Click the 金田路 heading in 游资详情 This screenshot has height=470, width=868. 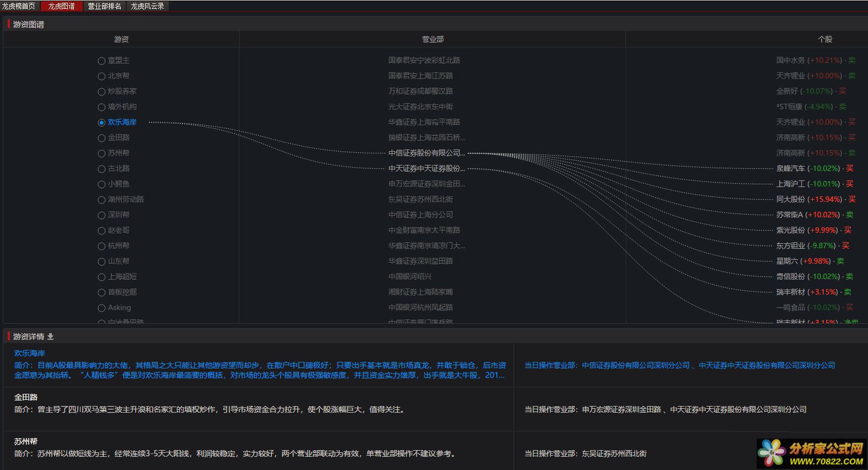(x=26, y=397)
